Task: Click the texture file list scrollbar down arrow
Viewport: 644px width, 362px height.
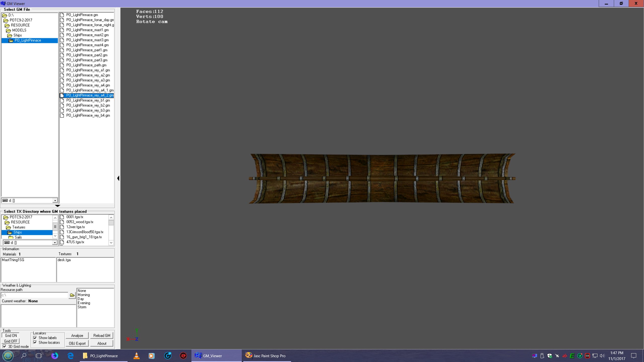Action: tap(111, 243)
